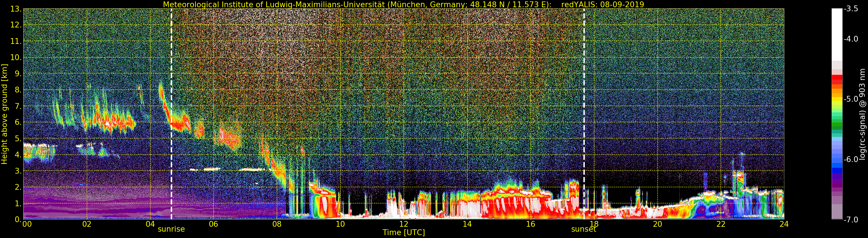This screenshot has width=868, height=238.
Task: Click the '5.' tick on the height axis
Action: pyautogui.click(x=18, y=138)
